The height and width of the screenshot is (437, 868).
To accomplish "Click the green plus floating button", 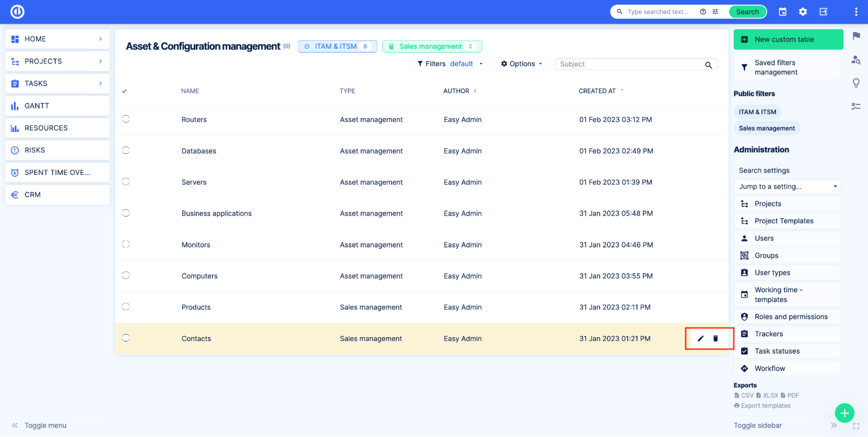I will coord(844,413).
